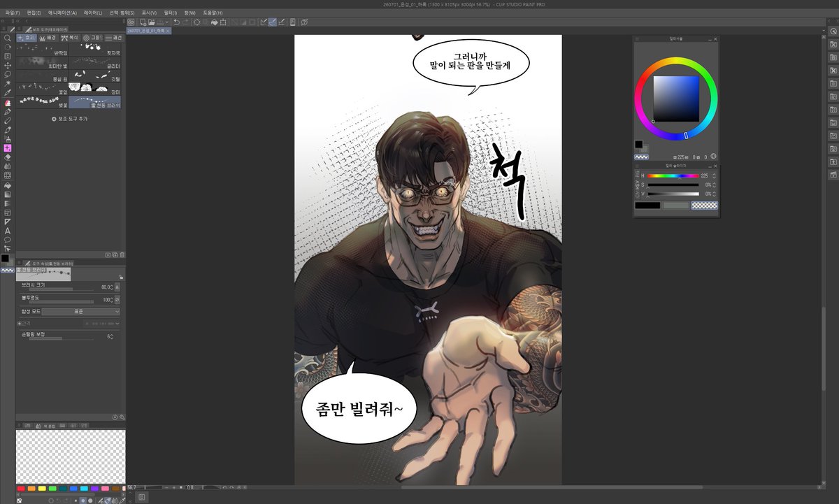Open Clip Studio launcher icon in command bar
Image resolution: width=839 pixels, height=504 pixels.
tap(131, 22)
